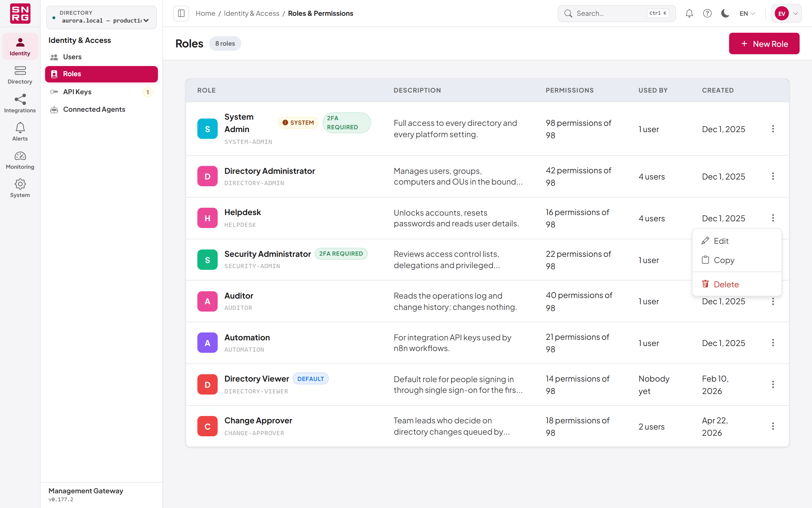Open the EV user account menu
Image resolution: width=812 pixels, height=508 pixels.
pyautogui.click(x=786, y=14)
